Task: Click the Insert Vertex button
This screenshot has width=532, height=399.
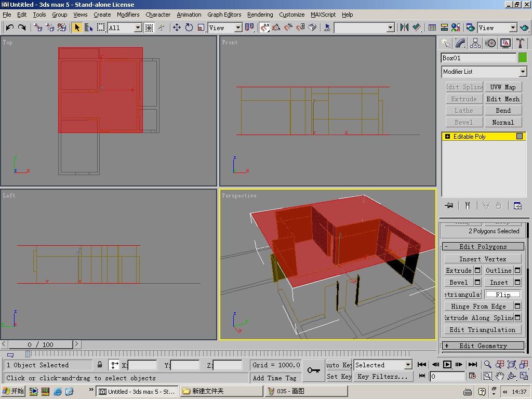Action: click(483, 259)
